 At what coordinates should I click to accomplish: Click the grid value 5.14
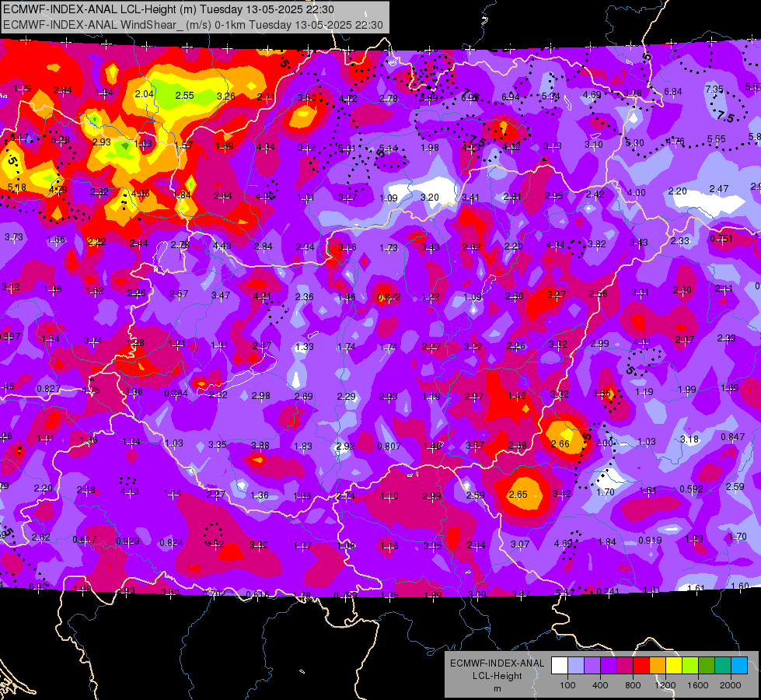(x=388, y=148)
